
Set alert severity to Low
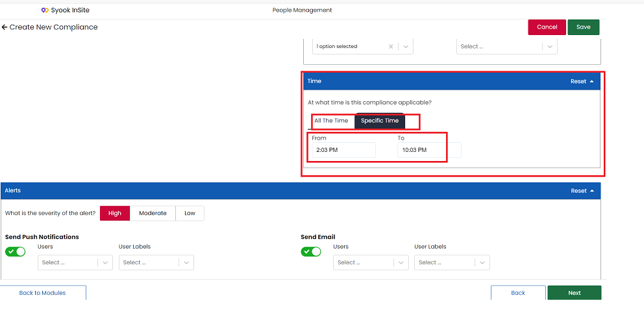point(190,214)
